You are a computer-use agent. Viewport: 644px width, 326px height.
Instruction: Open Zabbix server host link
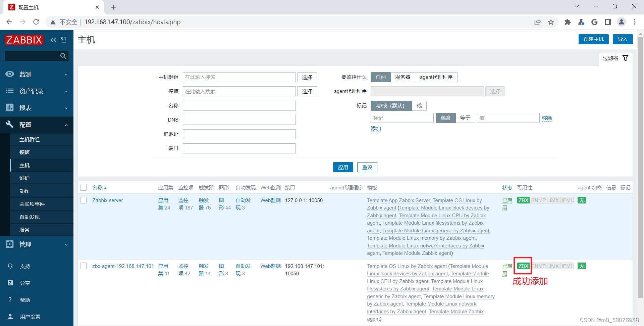(x=108, y=200)
